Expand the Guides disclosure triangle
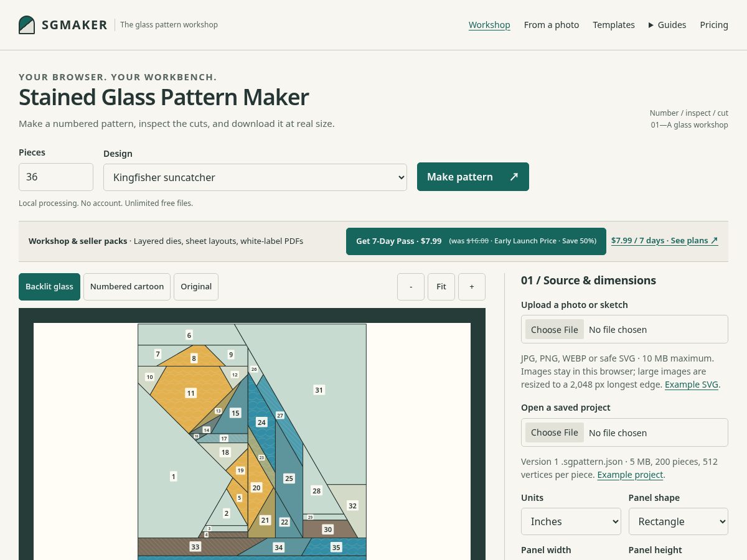 [651, 25]
